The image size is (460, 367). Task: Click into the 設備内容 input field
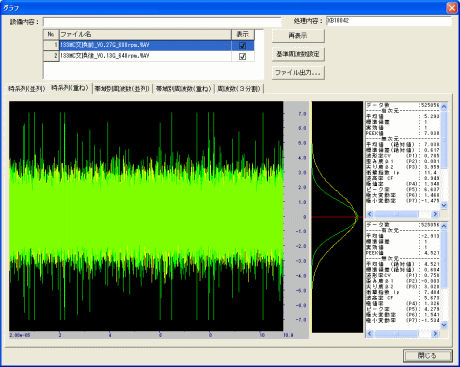tap(162, 22)
